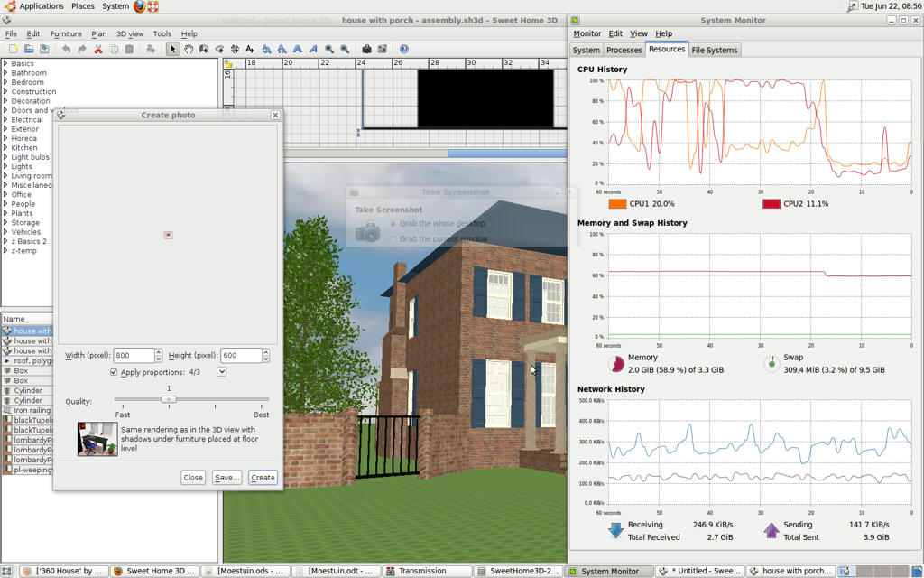
Task: Select the Add text label tool
Action: [x=250, y=49]
